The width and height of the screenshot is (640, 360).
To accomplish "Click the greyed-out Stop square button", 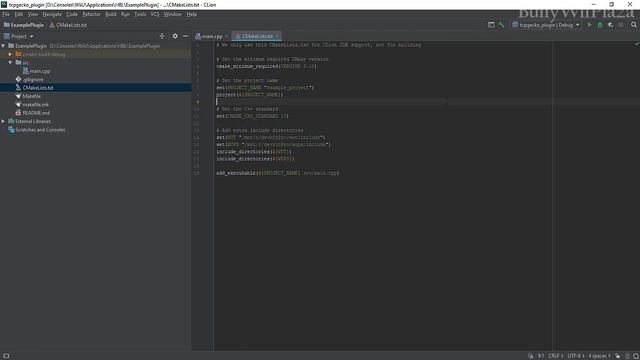I will pyautogui.click(x=621, y=25).
